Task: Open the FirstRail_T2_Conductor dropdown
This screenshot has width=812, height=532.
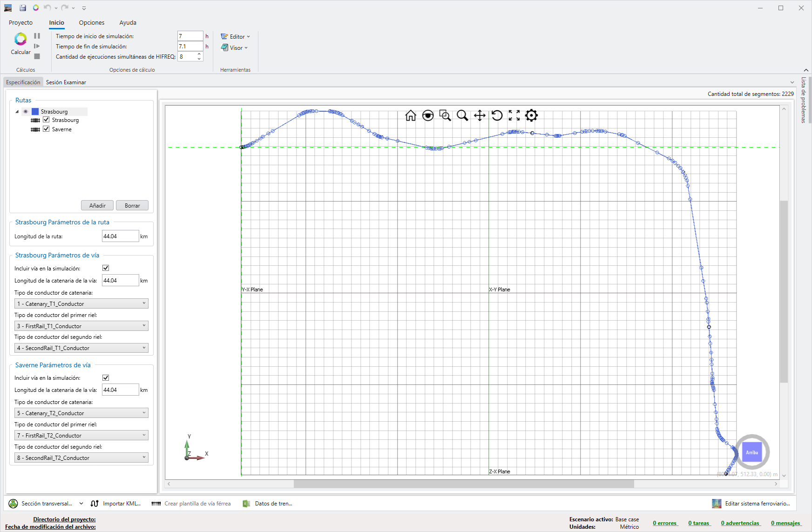Action: click(x=81, y=435)
